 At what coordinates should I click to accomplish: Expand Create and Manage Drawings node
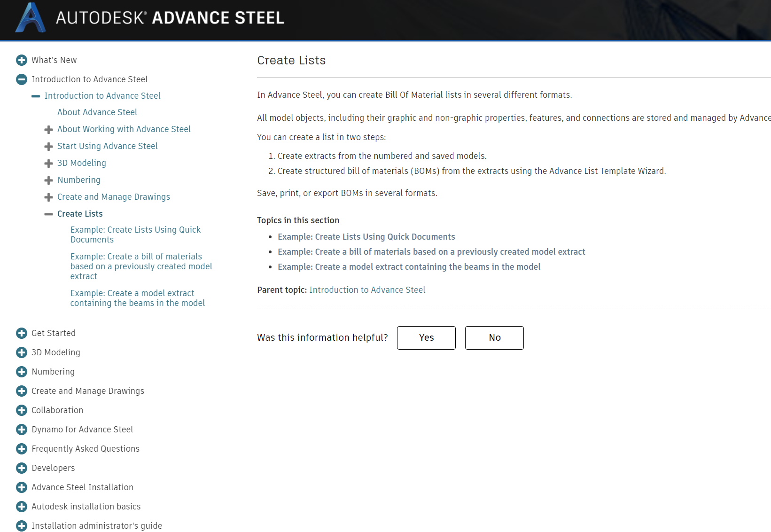tap(49, 197)
